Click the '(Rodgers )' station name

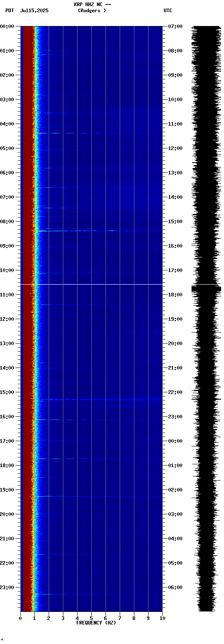tap(92, 11)
